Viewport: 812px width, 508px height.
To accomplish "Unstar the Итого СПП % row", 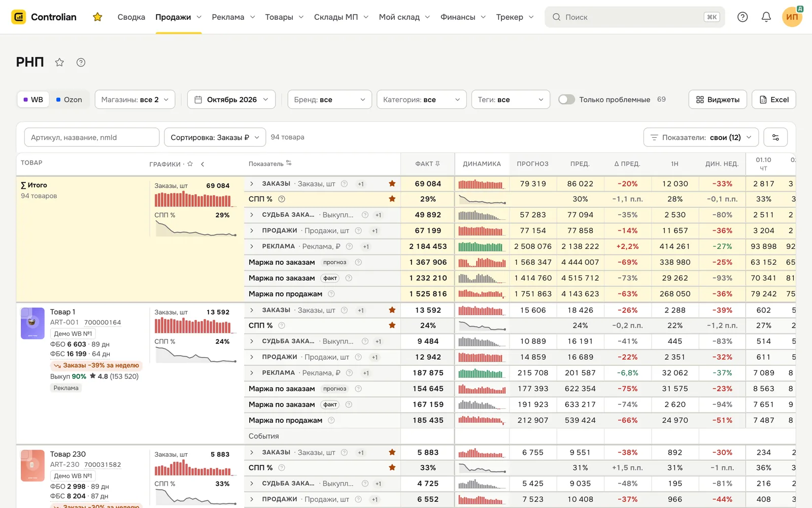I will 392,199.
